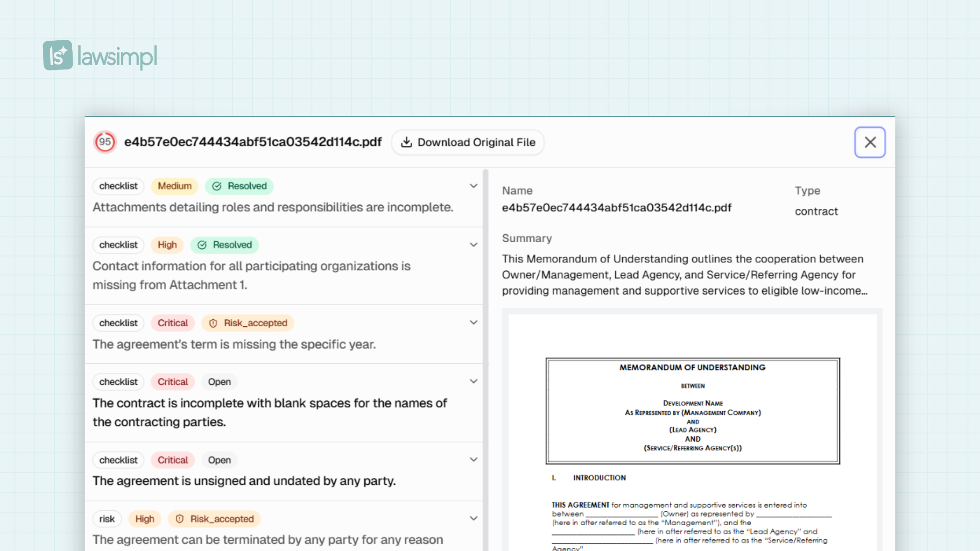Click the High badge on contact information item
The height and width of the screenshot is (551, 980).
point(167,245)
